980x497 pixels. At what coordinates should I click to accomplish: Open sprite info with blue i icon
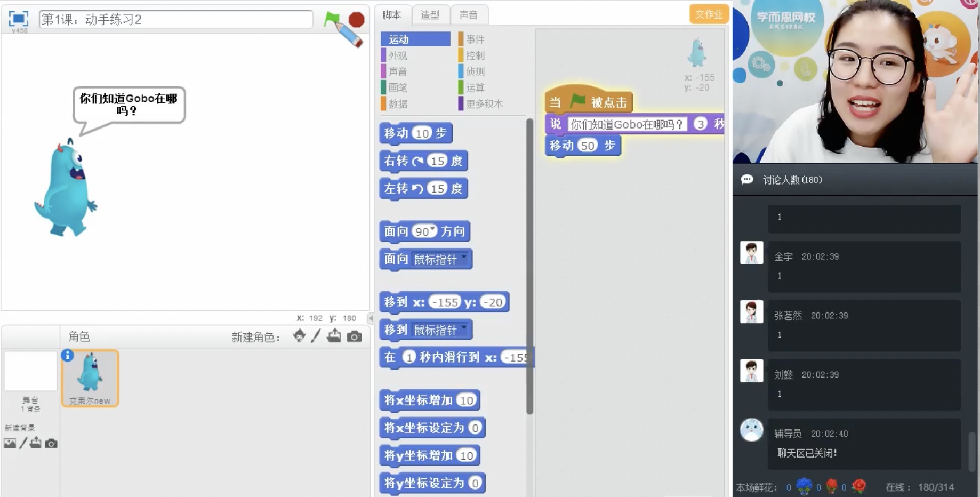point(67,355)
